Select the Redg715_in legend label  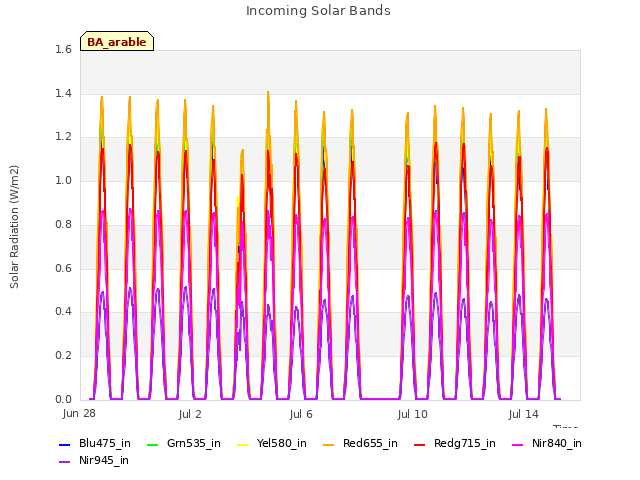coord(465,444)
